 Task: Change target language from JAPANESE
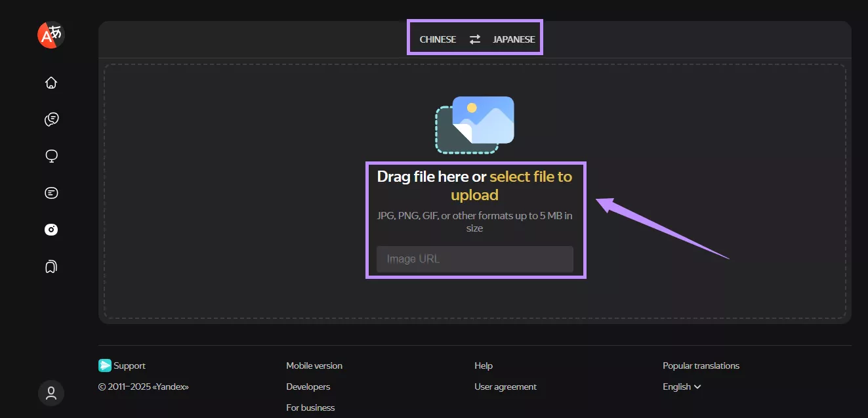(x=513, y=39)
